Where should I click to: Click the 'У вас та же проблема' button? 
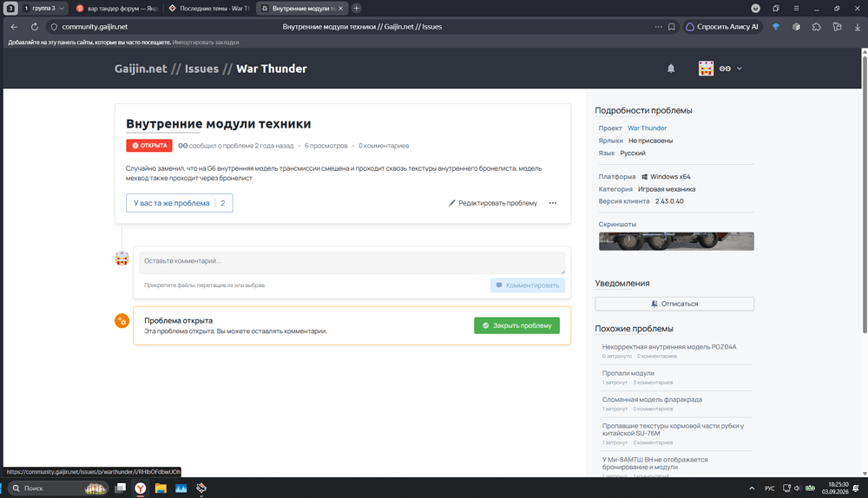point(180,203)
